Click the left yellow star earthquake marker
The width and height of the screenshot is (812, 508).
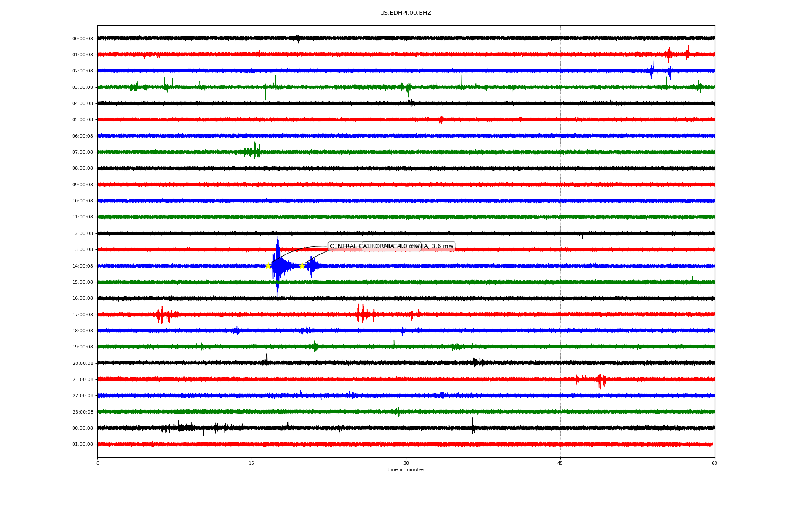[268, 266]
